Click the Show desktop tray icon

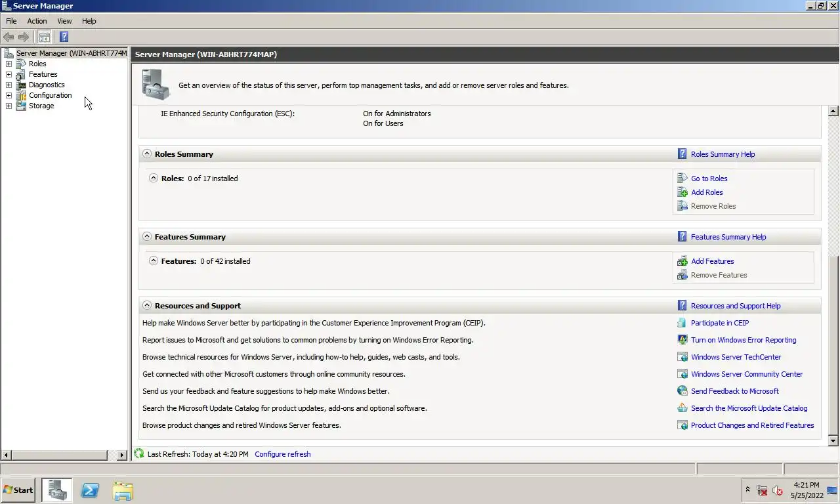(x=832, y=490)
